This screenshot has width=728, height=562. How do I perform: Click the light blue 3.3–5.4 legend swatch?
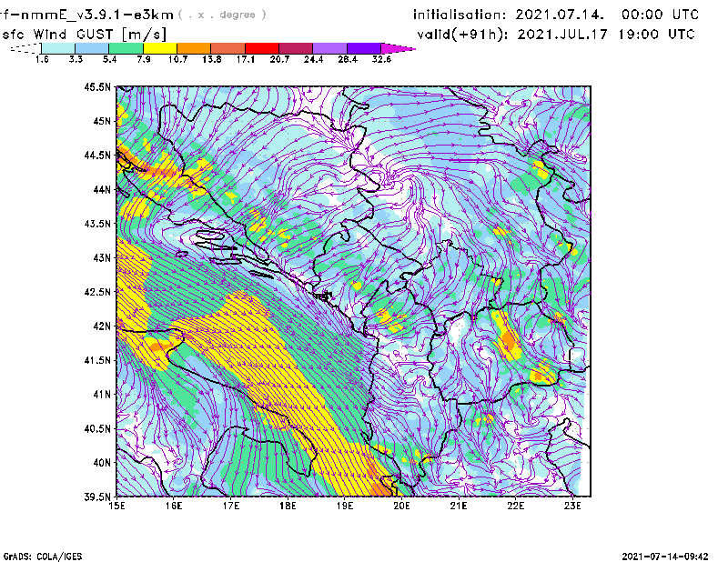[92, 48]
